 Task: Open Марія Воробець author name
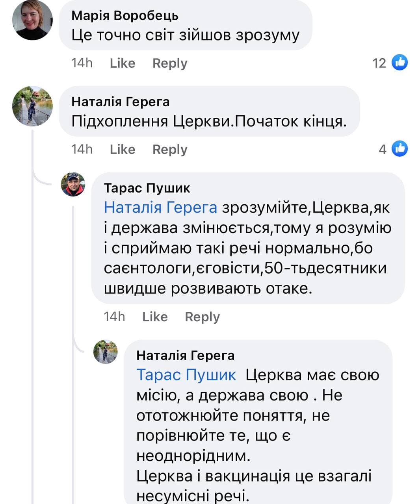coord(125,16)
